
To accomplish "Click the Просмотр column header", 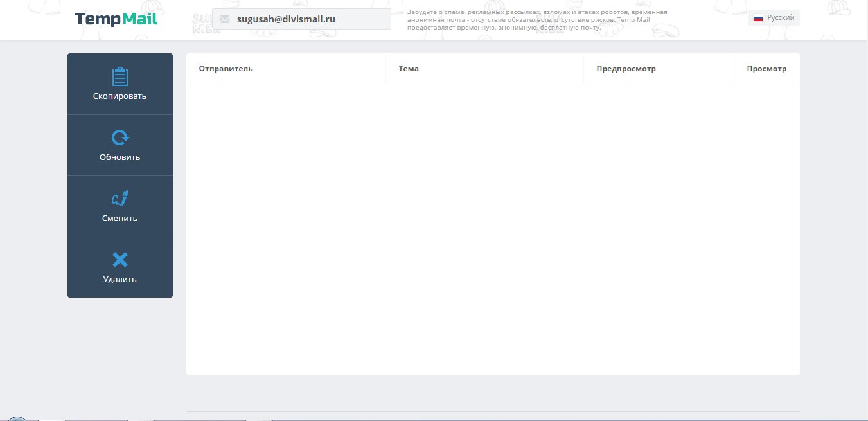I will 766,69.
